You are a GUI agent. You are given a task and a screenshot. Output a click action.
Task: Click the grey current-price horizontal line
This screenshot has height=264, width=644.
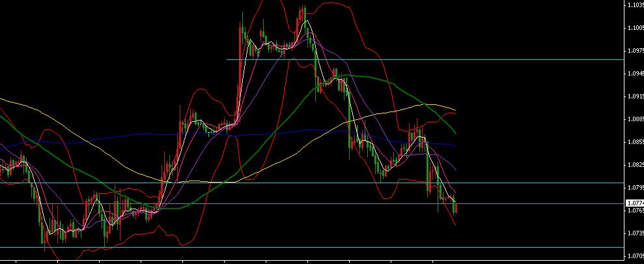(312, 203)
